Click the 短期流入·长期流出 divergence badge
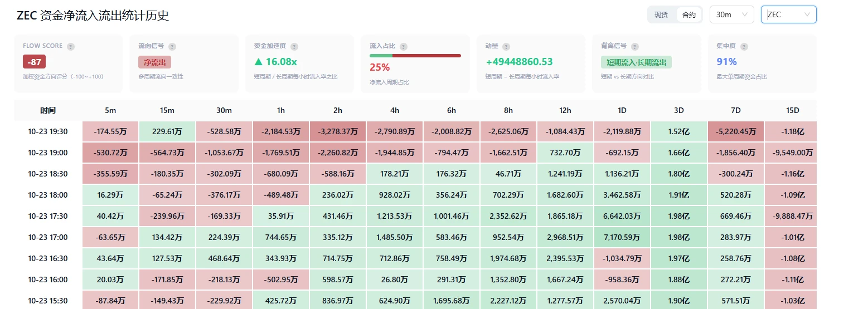The height and width of the screenshot is (309, 868). pyautogui.click(x=636, y=62)
